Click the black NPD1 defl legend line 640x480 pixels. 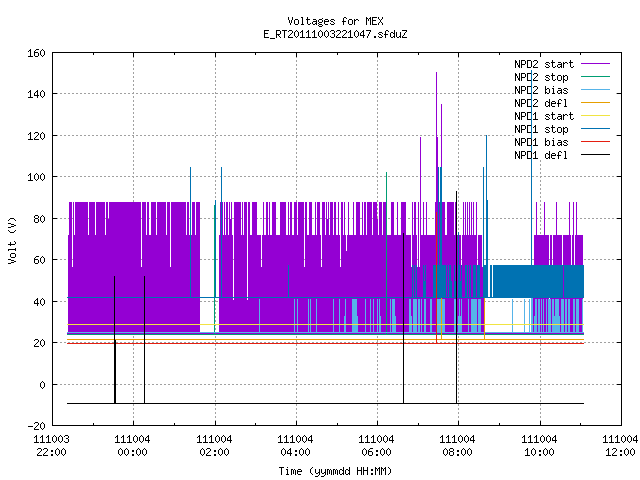[x=596, y=155]
